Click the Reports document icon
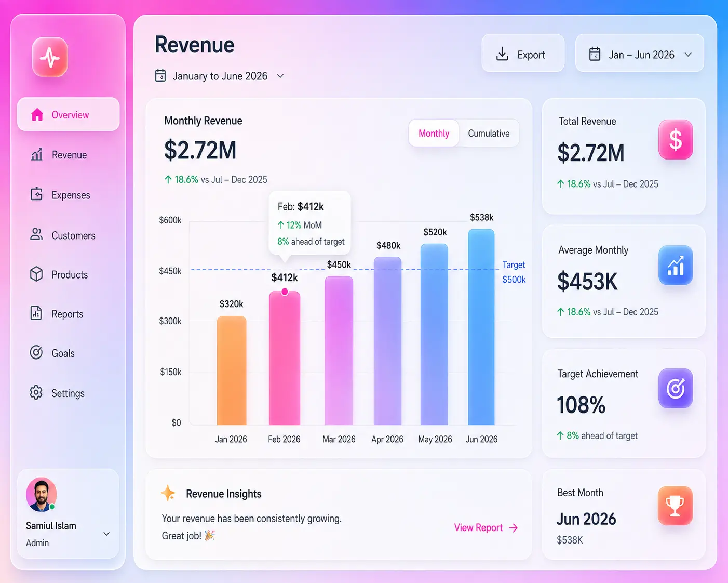Image resolution: width=728 pixels, height=583 pixels. (x=36, y=313)
